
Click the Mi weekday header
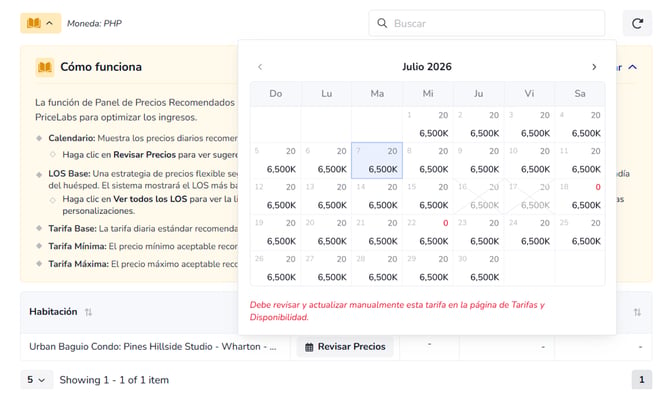point(428,94)
